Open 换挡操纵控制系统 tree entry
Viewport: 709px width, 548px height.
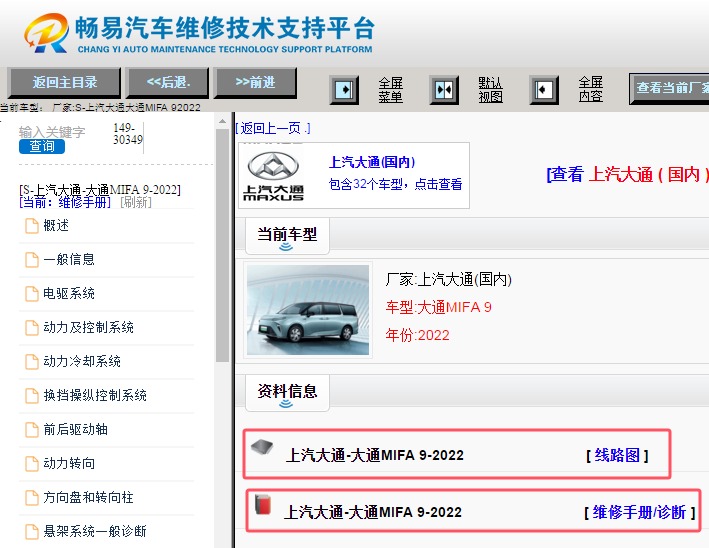tap(95, 395)
